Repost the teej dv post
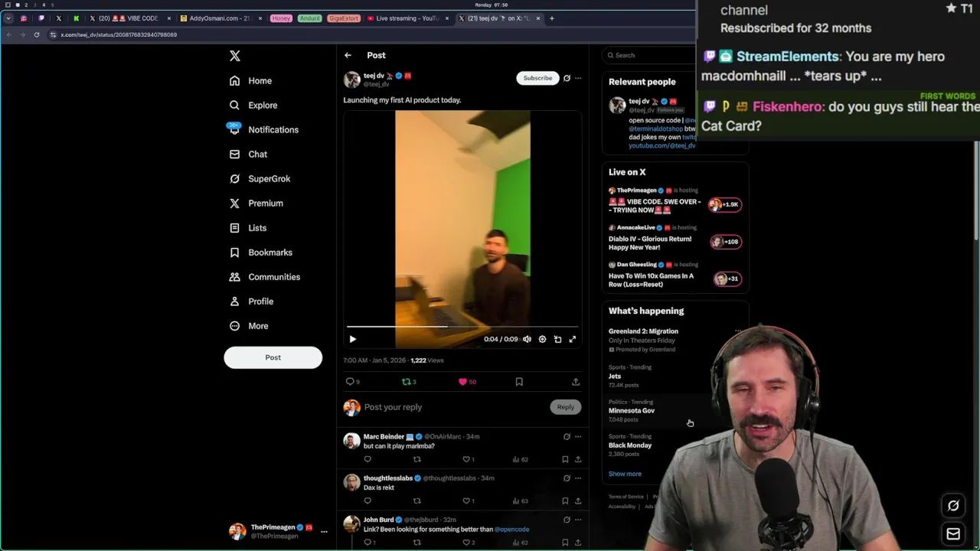The image size is (980, 551). click(407, 381)
